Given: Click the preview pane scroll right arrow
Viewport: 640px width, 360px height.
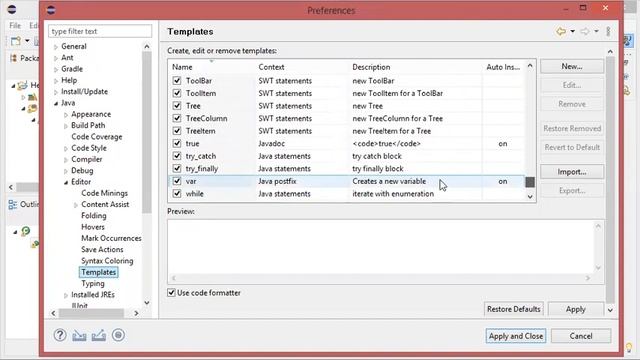Looking at the screenshot, I should coord(588,278).
